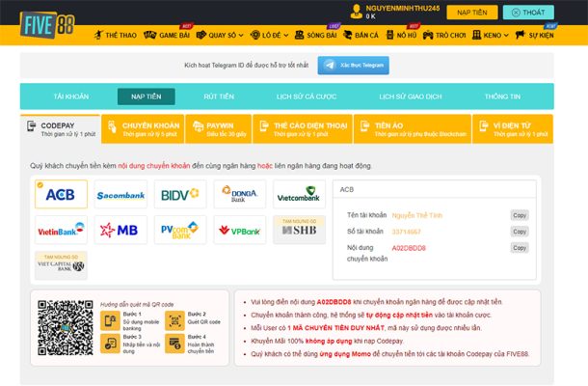Click the Game Bài cards icon
This screenshot has height=386, width=588.
click(150, 35)
